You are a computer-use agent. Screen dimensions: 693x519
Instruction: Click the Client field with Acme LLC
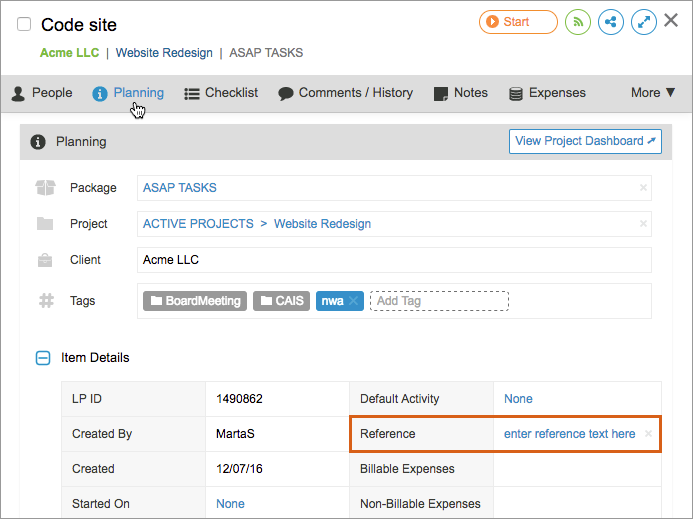(394, 260)
